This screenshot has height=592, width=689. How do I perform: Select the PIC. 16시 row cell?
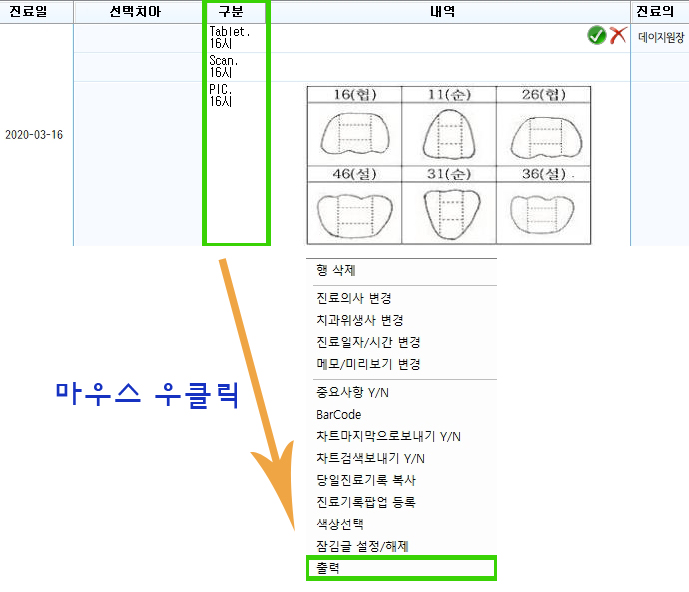[x=236, y=163]
